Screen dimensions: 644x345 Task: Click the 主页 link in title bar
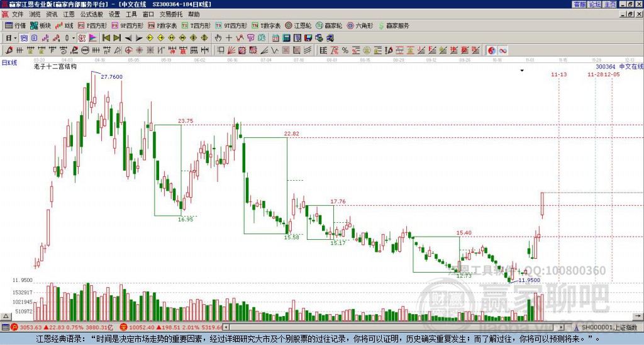610,4
